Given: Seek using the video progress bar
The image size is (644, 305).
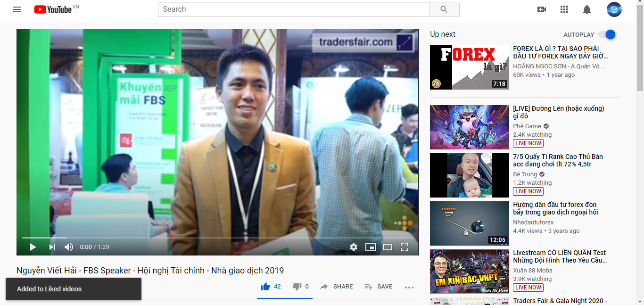Looking at the screenshot, I should (x=217, y=238).
